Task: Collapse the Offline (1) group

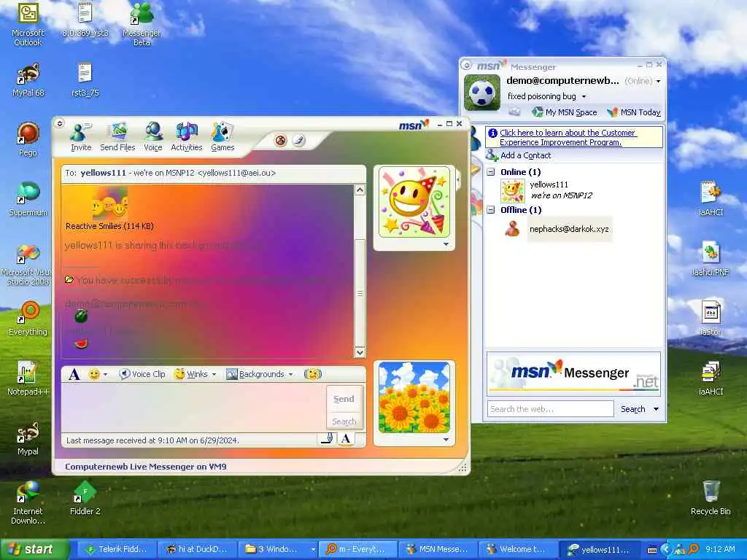Action: pyautogui.click(x=491, y=210)
